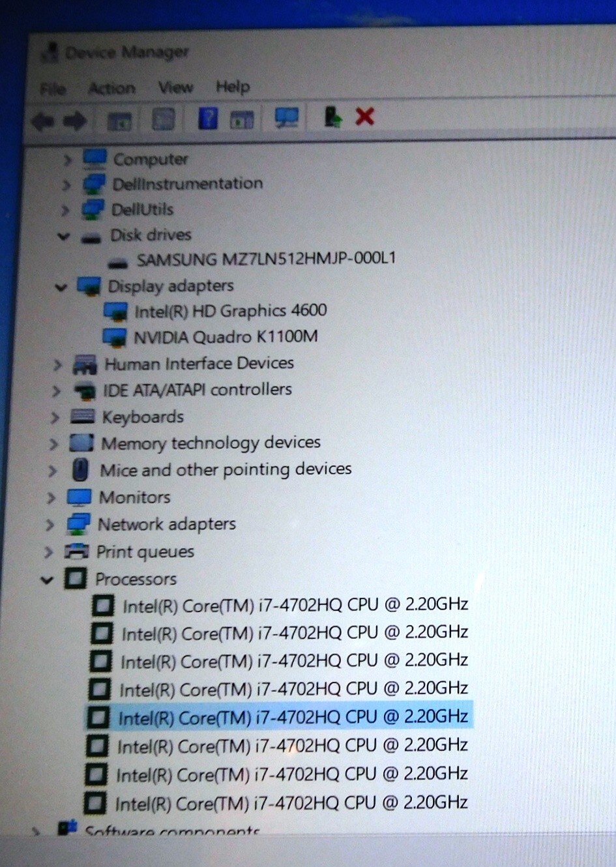Click the Monitors category icon
Image resolution: width=616 pixels, height=867 pixels.
coord(80,497)
